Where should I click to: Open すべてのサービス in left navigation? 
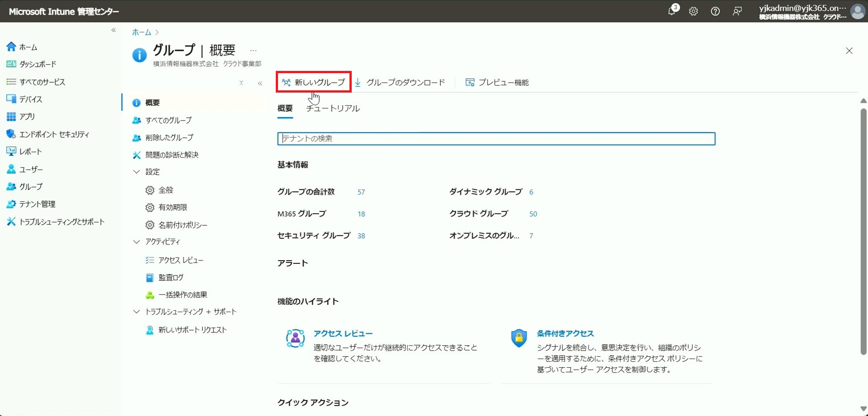(42, 82)
